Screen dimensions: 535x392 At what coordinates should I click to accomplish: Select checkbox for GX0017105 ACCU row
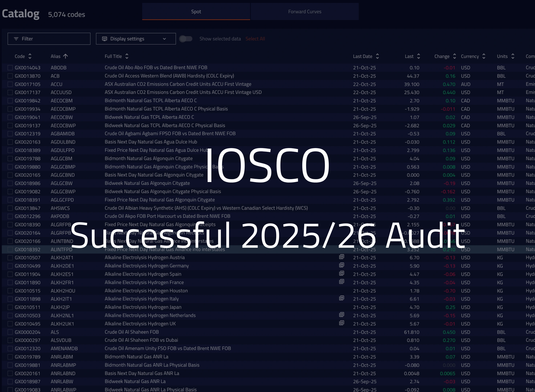click(x=10, y=84)
